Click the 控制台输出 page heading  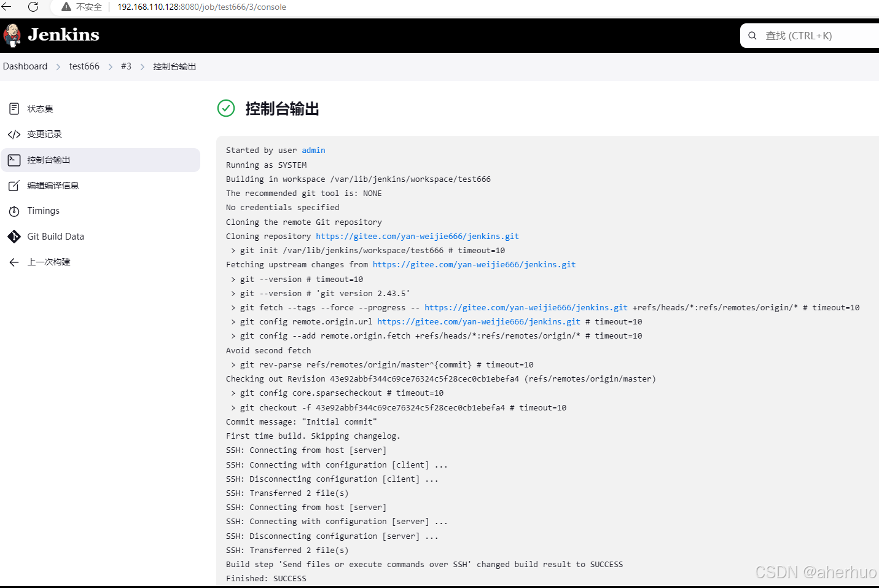pyautogui.click(x=282, y=109)
